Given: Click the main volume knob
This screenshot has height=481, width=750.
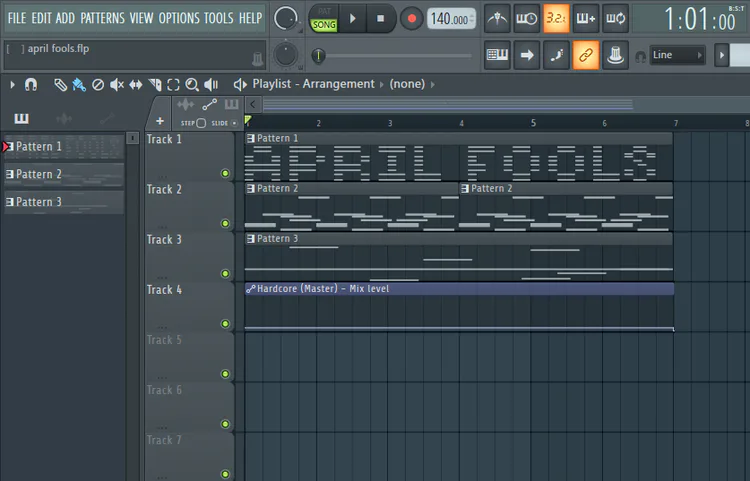Looking at the screenshot, I should (286, 18).
